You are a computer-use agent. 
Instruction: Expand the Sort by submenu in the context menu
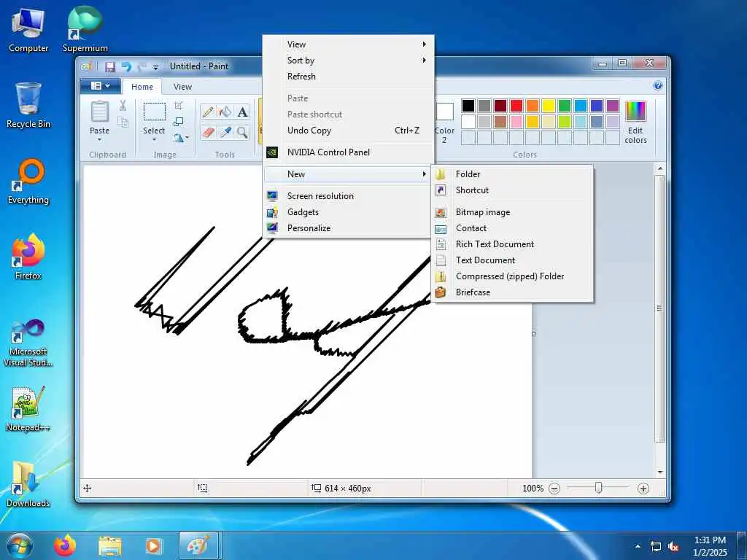pos(349,61)
